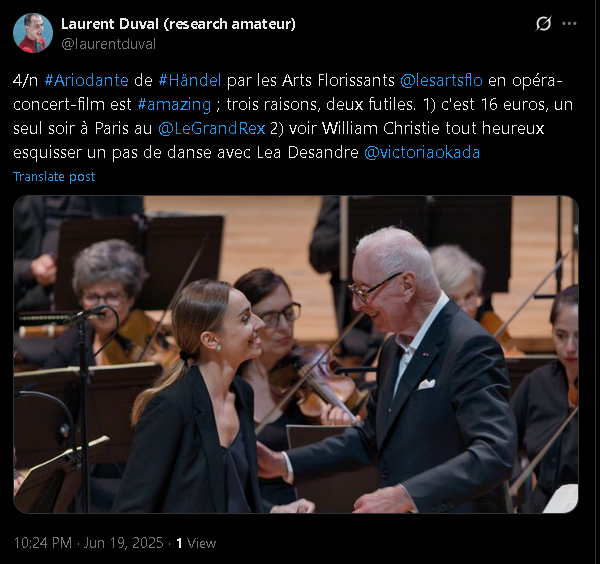Click the 10:24 PM timestamp
600x564 pixels.
[42, 543]
